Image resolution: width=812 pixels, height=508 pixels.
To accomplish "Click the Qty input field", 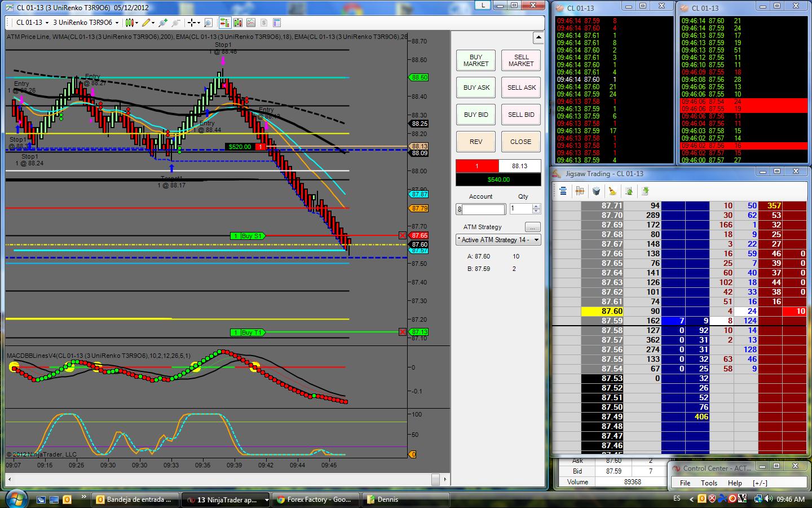I will (x=520, y=209).
